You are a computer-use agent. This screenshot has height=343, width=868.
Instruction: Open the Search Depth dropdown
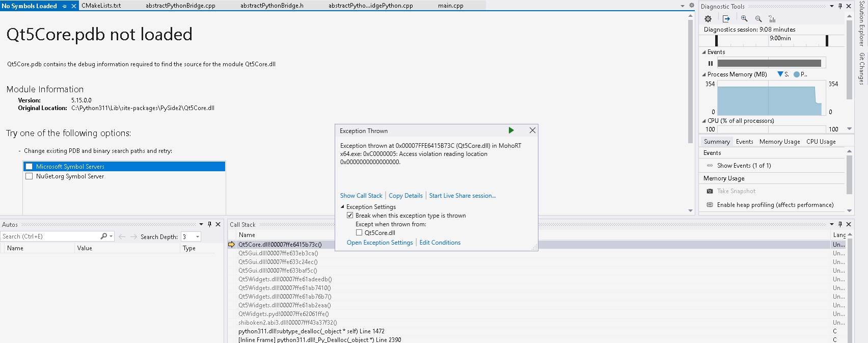click(x=198, y=236)
